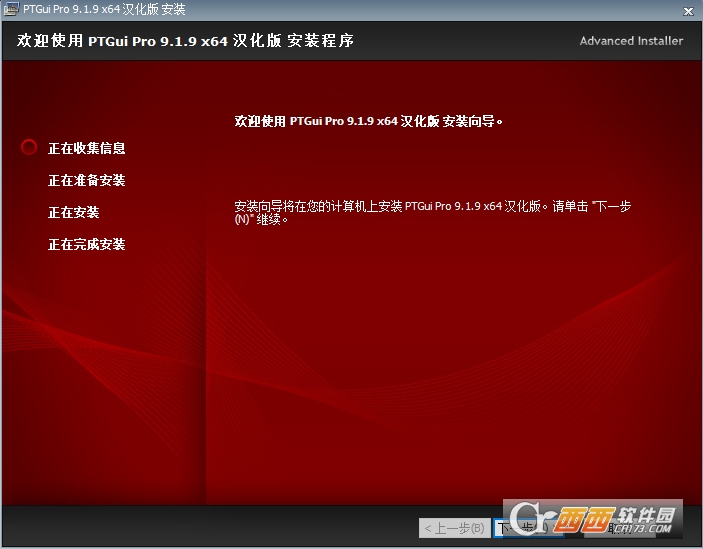This screenshot has height=549, width=703.
Task: Click the red circle step indicator
Action: click(x=29, y=147)
